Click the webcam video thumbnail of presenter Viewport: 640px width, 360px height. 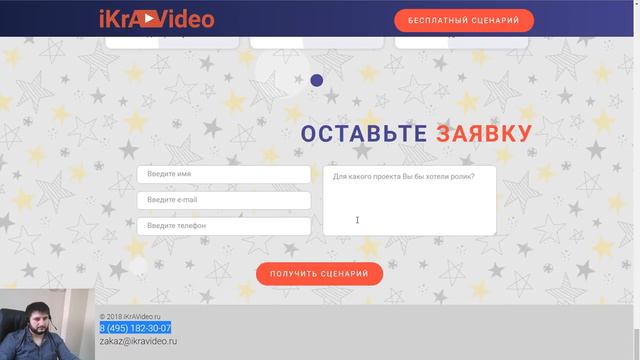tap(47, 324)
